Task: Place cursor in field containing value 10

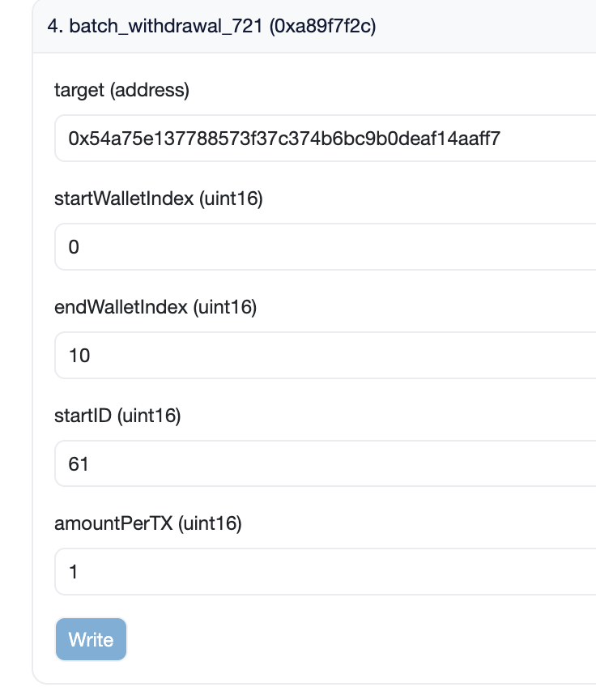Action: 326,356
